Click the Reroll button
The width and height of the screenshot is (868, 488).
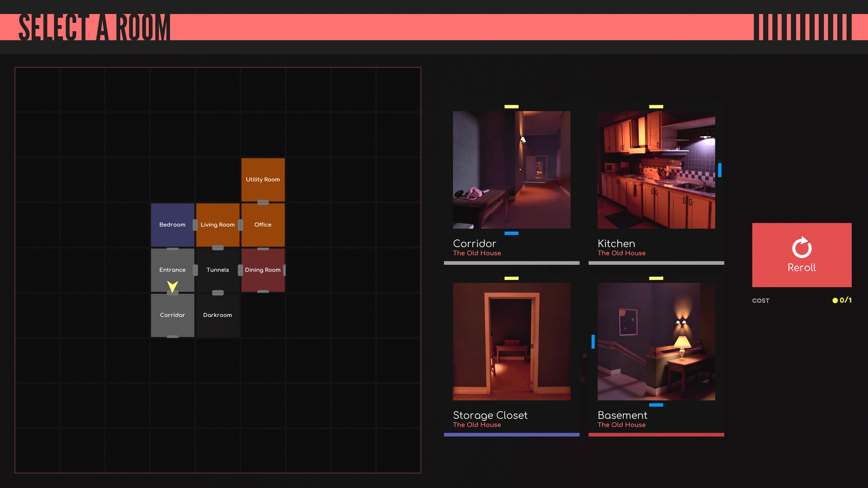802,255
